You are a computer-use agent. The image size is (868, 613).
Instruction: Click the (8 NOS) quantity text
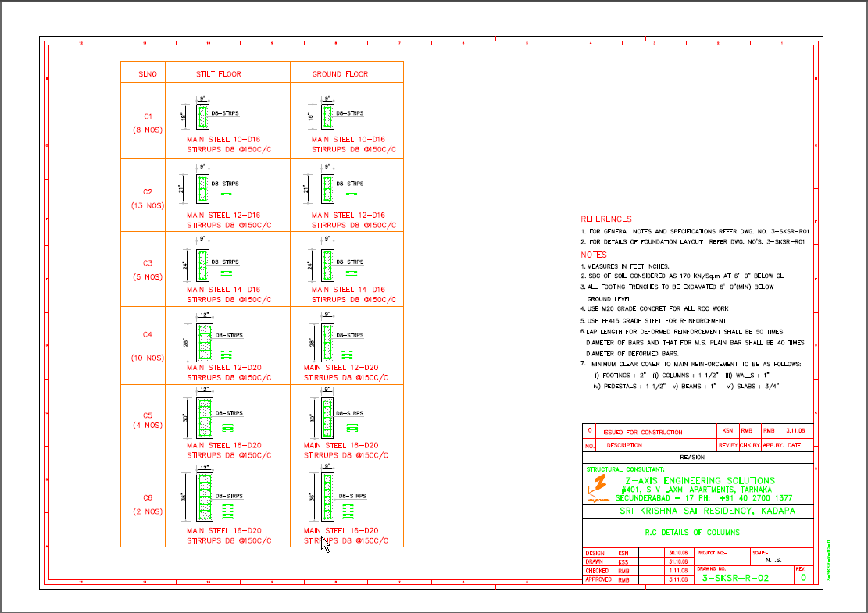point(148,130)
